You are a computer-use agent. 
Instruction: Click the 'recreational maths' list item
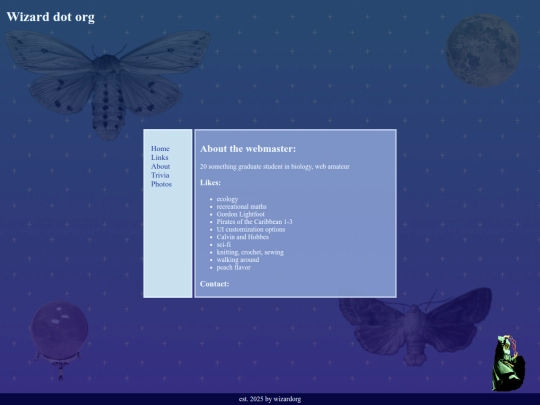click(x=241, y=207)
